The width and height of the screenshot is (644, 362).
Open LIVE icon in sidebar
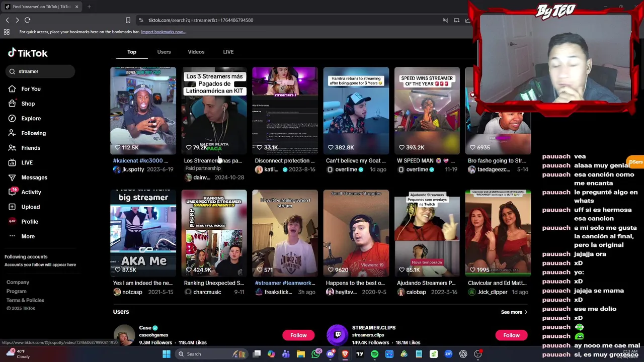(x=12, y=163)
